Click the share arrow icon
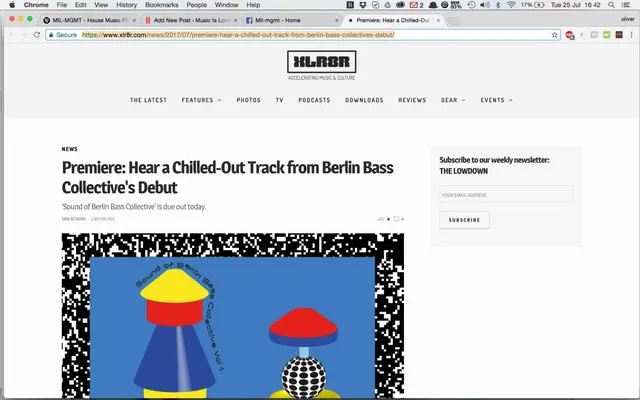 [x=381, y=219]
